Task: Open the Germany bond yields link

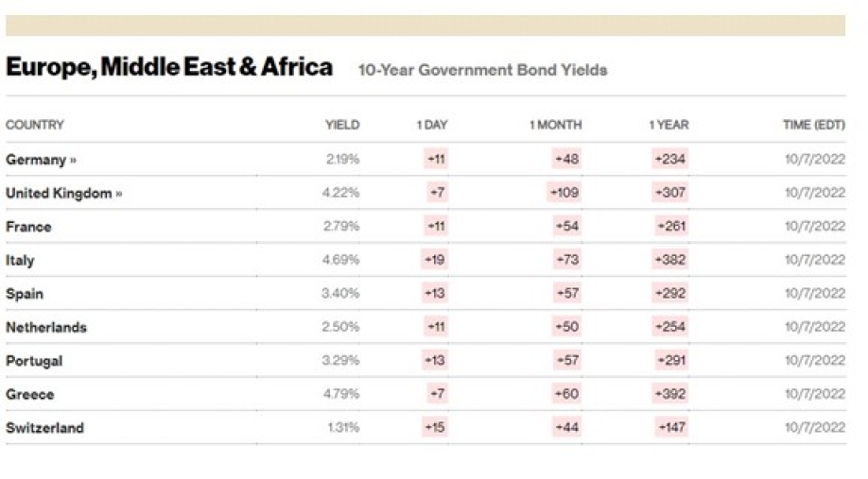Action: pos(41,160)
